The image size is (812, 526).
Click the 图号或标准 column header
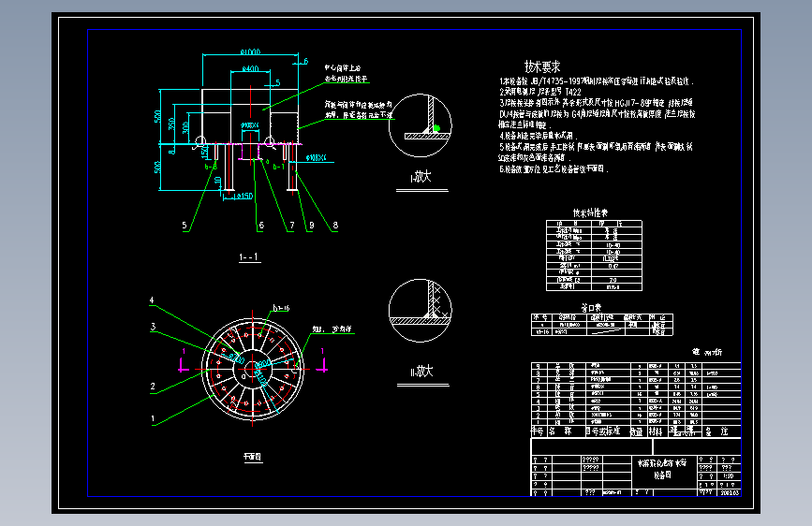603,431
